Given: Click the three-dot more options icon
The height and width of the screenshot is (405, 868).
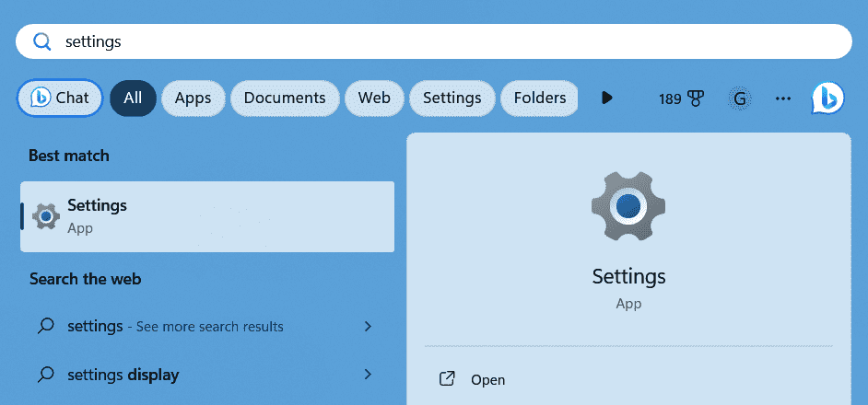Looking at the screenshot, I should (x=783, y=98).
